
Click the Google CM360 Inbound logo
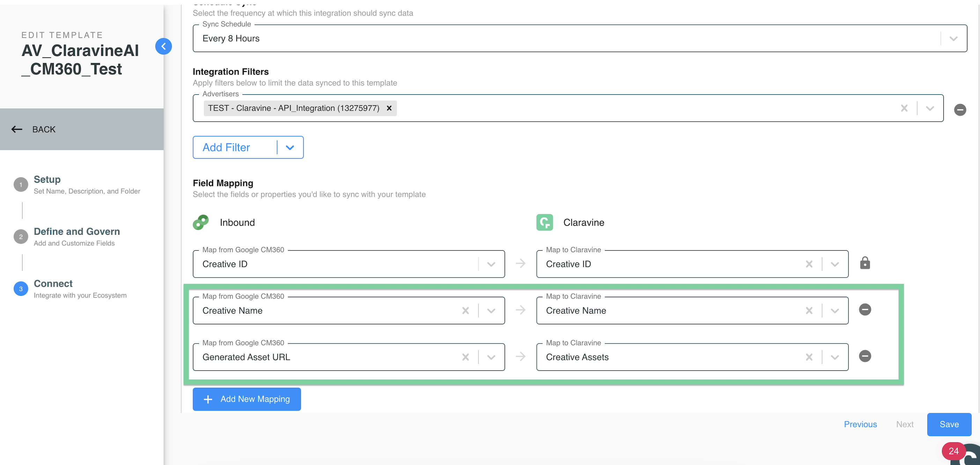pyautogui.click(x=201, y=222)
